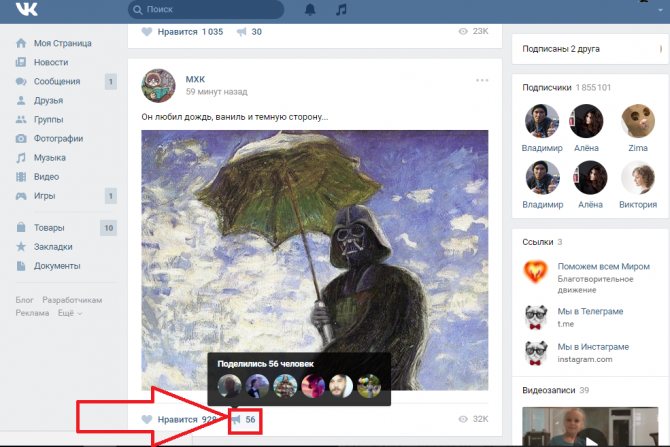Open the post options three-dots menu
Image resolution: width=670 pixels, height=447 pixels.
point(482,80)
